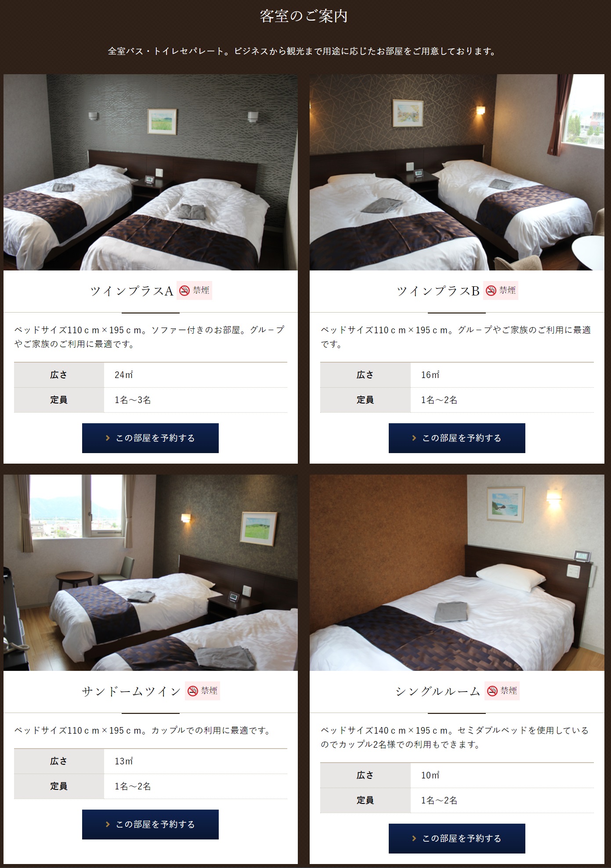Click the 禁煙 badge next to サンドームツイン
The width and height of the screenshot is (611, 868).
coord(202,691)
